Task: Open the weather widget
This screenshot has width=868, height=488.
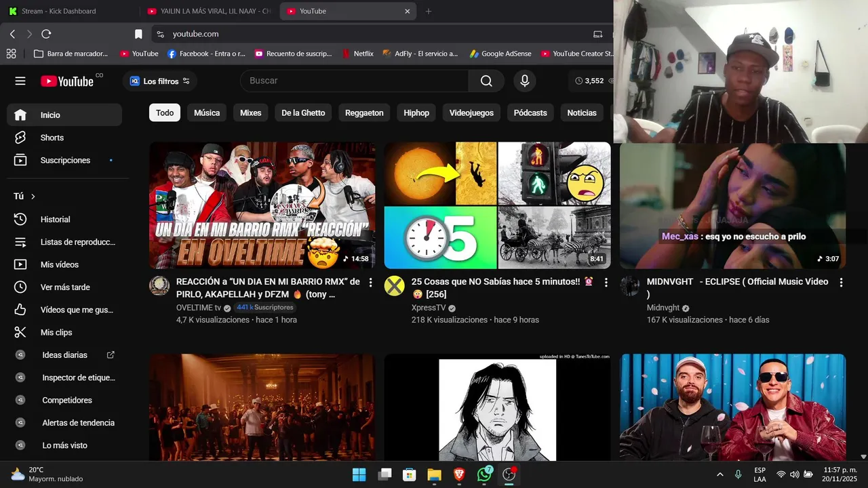Action: 46,474
